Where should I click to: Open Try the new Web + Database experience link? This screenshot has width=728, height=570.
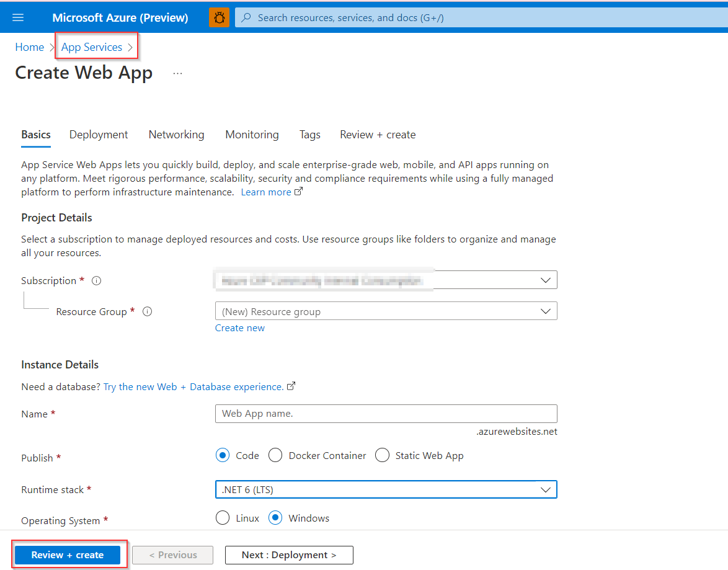click(x=193, y=386)
